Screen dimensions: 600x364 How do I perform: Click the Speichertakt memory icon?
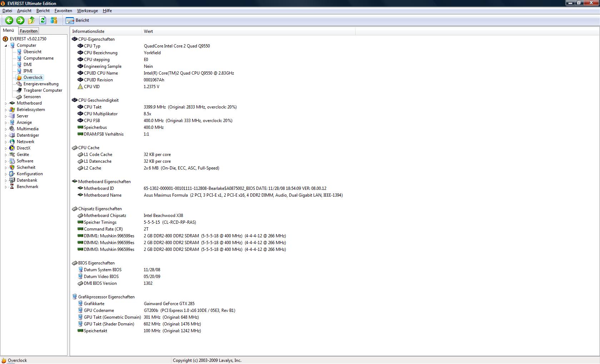(x=80, y=331)
